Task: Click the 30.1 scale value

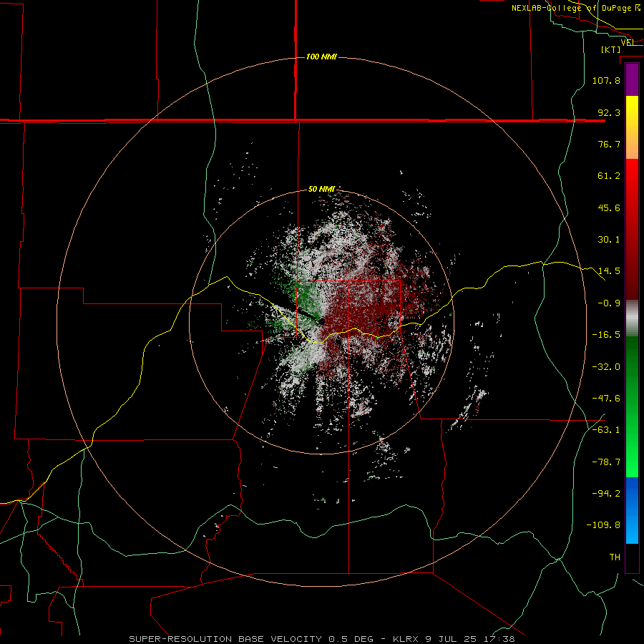Action: pos(609,240)
